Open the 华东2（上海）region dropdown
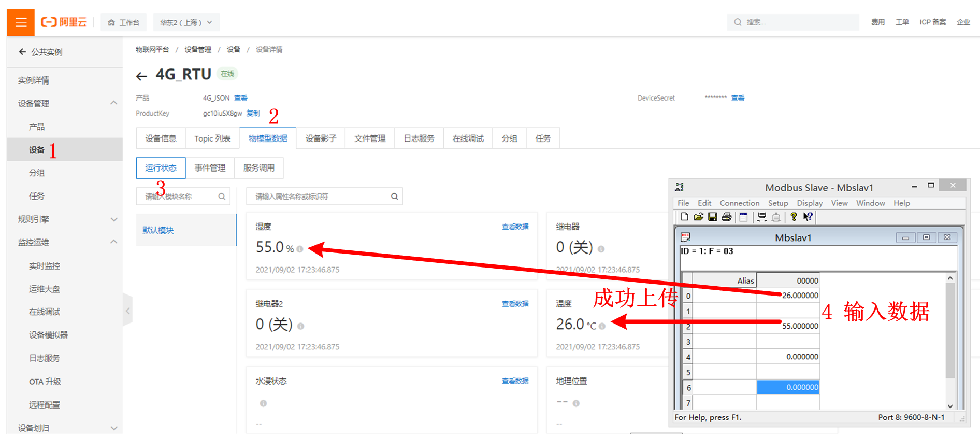Image resolution: width=980 pixels, height=435 pixels. point(186,22)
